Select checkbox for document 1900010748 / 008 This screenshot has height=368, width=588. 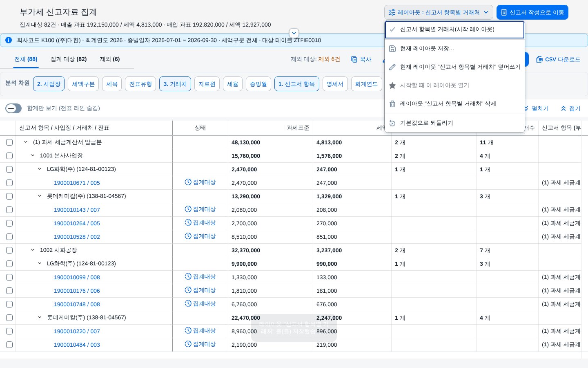(9, 304)
